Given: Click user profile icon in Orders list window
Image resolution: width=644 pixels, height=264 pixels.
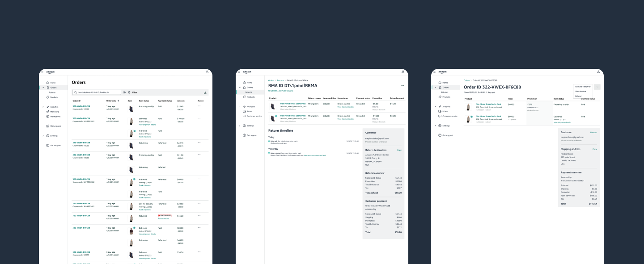Looking at the screenshot, I should click(x=207, y=72).
